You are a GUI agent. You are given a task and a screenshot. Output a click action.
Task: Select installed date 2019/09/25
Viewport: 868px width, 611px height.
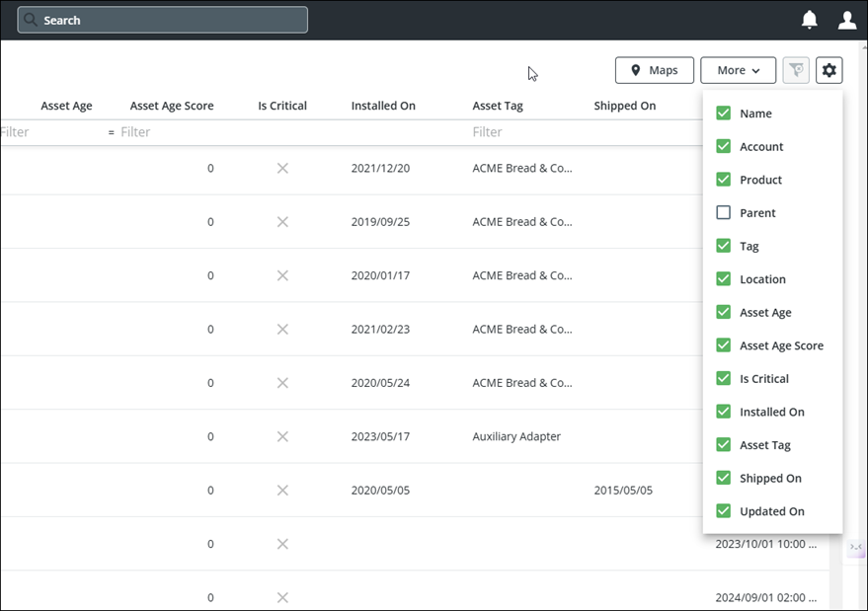coord(380,222)
